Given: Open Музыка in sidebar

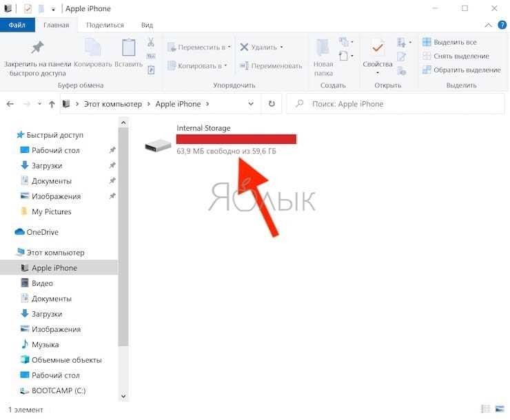Looking at the screenshot, I should tap(45, 344).
